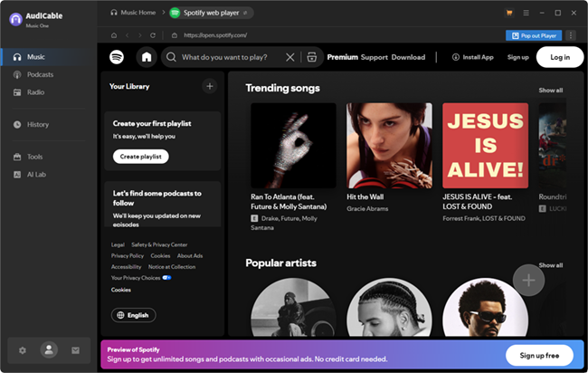This screenshot has height=373, width=588.
Task: Open the first popular artist photo
Action: click(293, 307)
